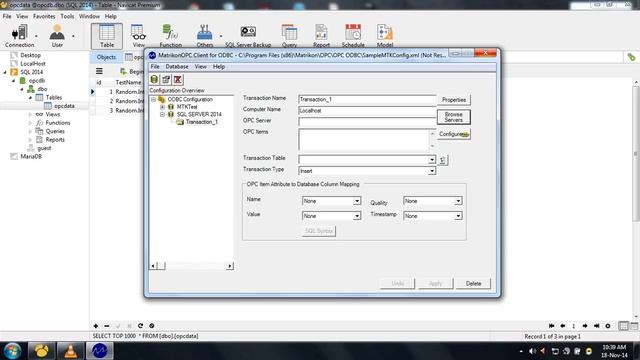
Task: Select Transaction_1 in configuration tree
Action: pyautogui.click(x=202, y=122)
